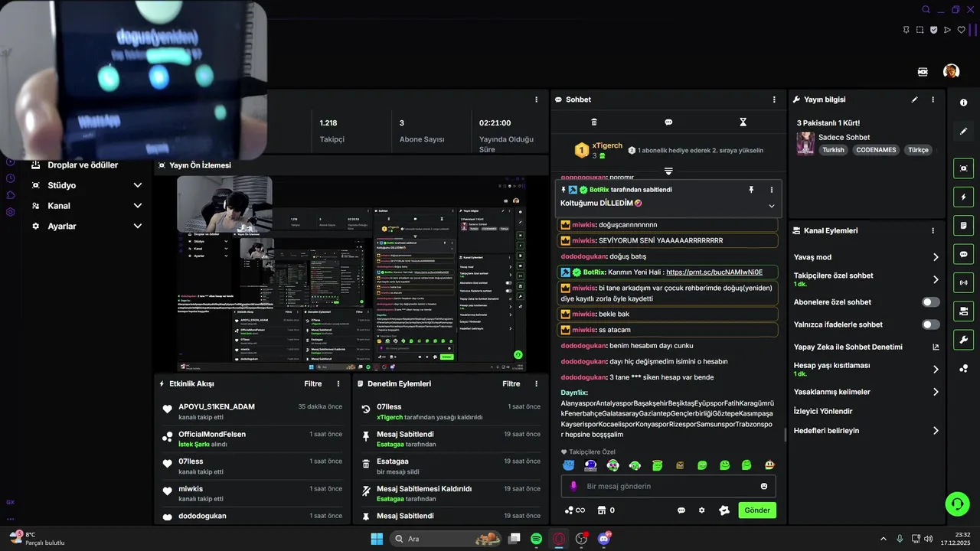Click the chat panel scrollbar
Image resolution: width=980 pixels, height=551 pixels.
tap(785, 435)
